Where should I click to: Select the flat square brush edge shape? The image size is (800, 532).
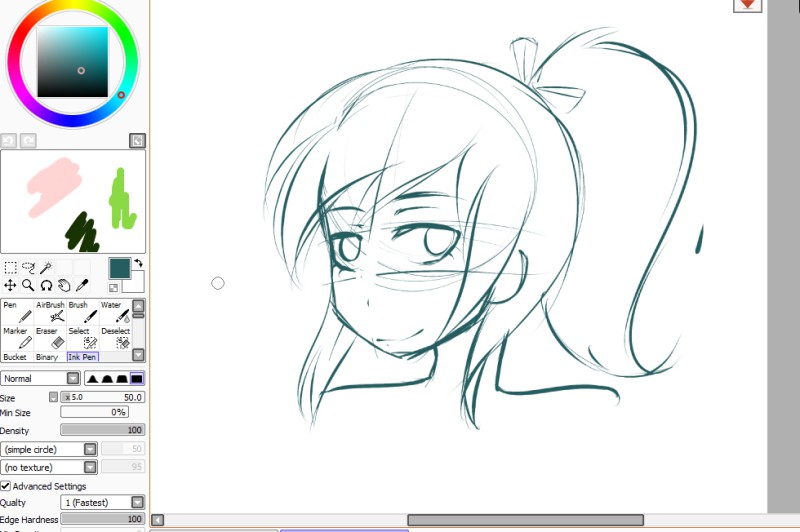pos(137,378)
